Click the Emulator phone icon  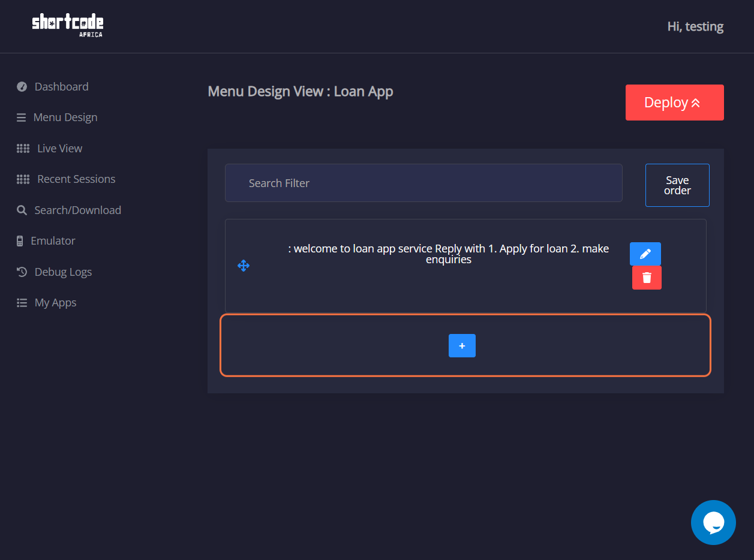click(20, 241)
